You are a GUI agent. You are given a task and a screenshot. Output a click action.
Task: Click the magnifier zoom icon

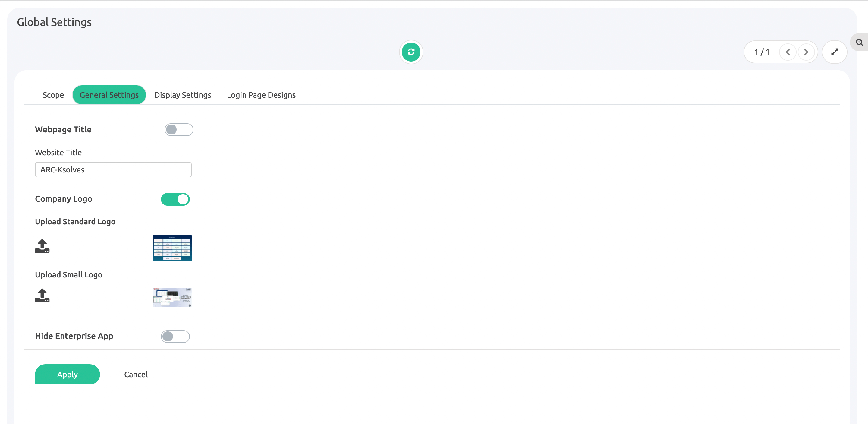click(859, 43)
